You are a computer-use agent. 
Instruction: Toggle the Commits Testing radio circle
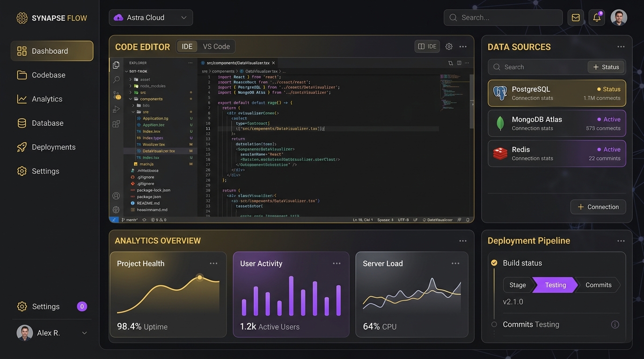tap(494, 324)
